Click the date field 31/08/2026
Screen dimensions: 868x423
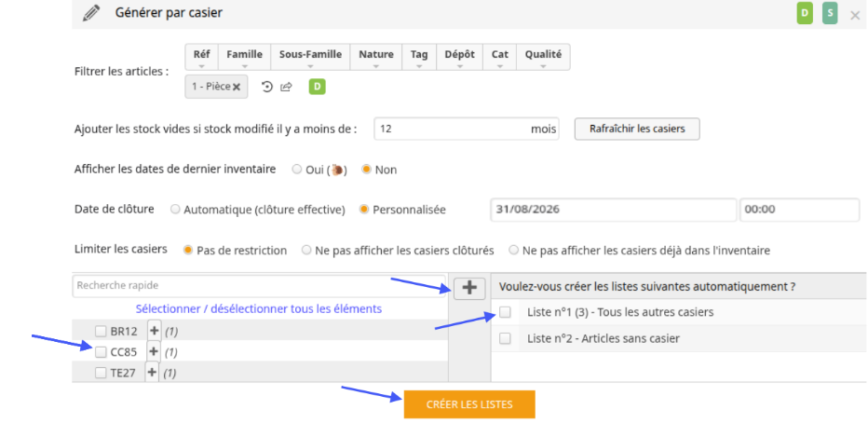click(x=614, y=210)
